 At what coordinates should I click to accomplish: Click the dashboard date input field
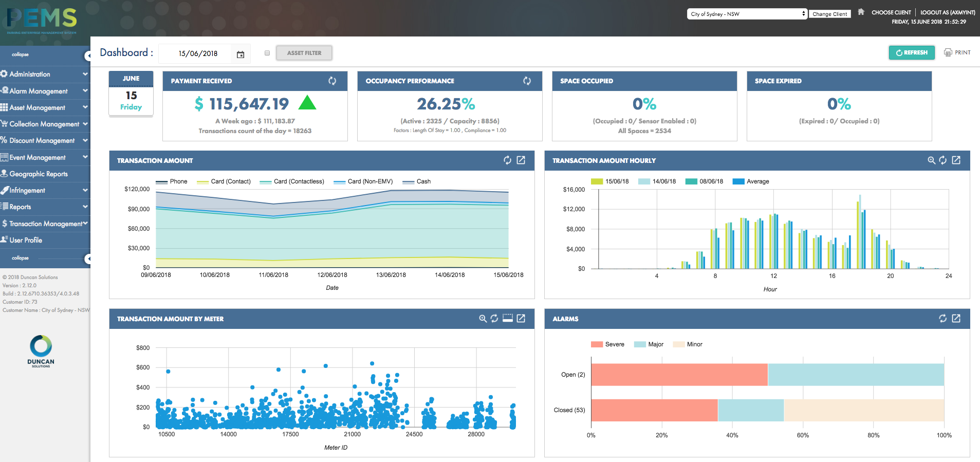[198, 53]
